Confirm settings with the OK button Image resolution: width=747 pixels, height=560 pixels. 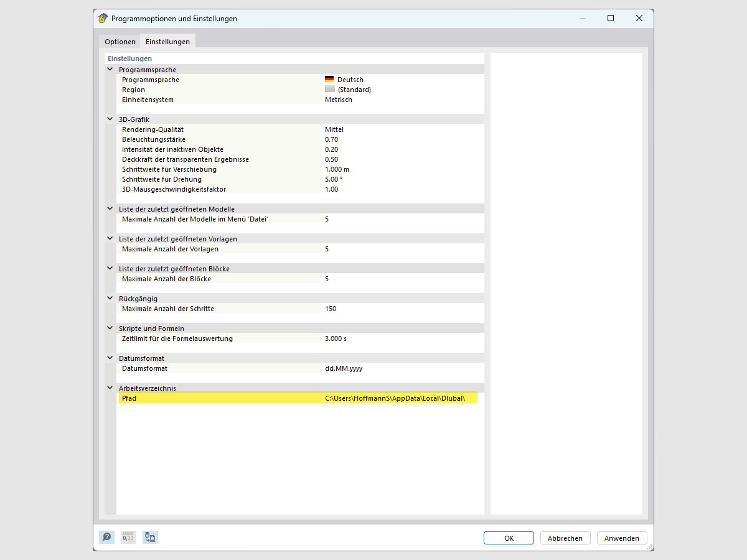pos(509,538)
